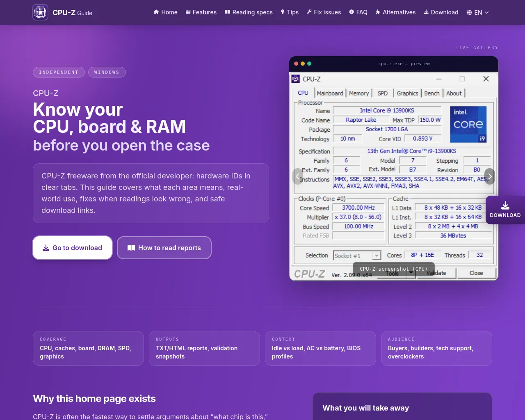Open Features using its list icon
Screen dimensions: 525x420
(188, 12)
